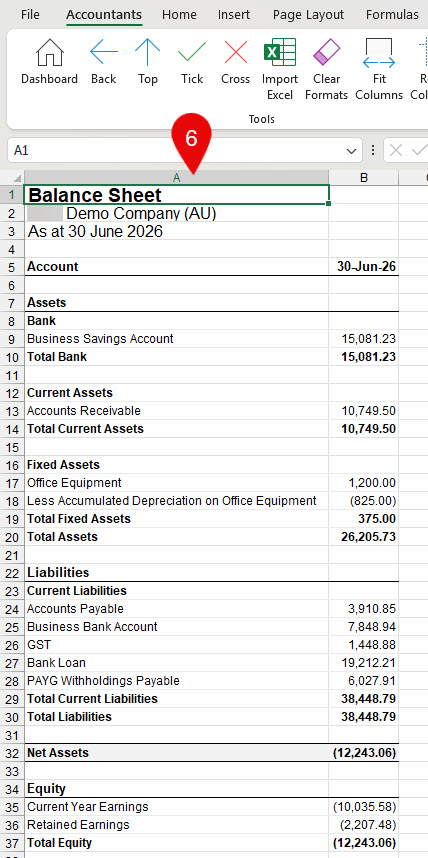The image size is (428, 858).
Task: Jump to Top using the up arrow
Action: [147, 61]
